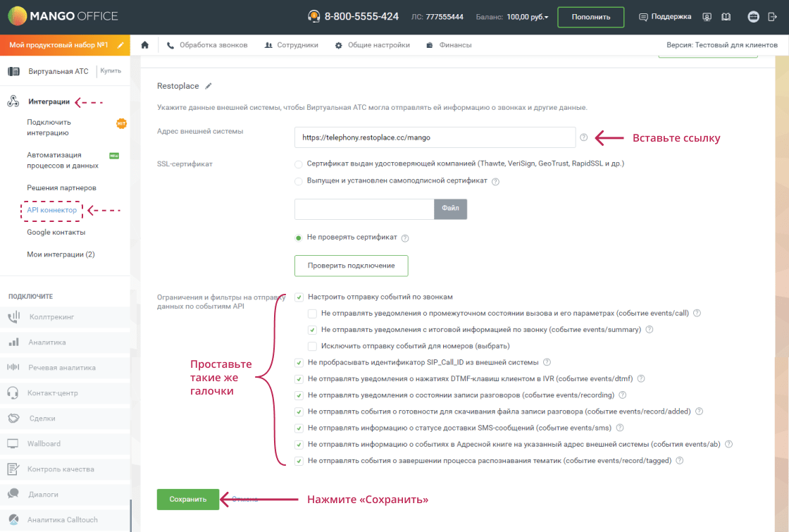Click the Речевая аналитика waveform icon
789x532 pixels.
tap(13, 367)
